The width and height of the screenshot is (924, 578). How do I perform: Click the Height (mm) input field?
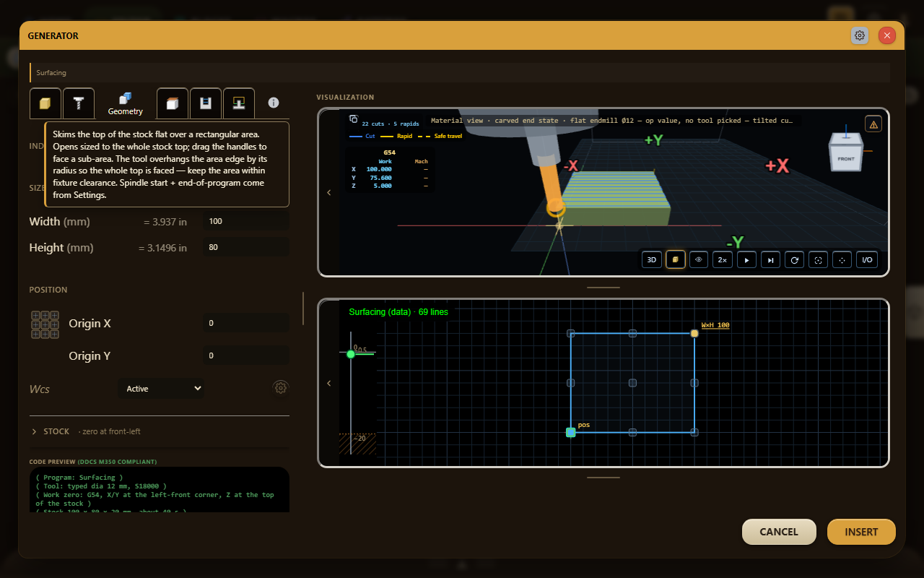(247, 247)
